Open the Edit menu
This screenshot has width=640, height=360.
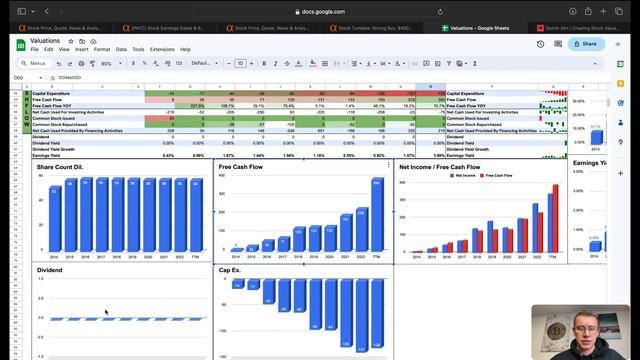(49, 49)
